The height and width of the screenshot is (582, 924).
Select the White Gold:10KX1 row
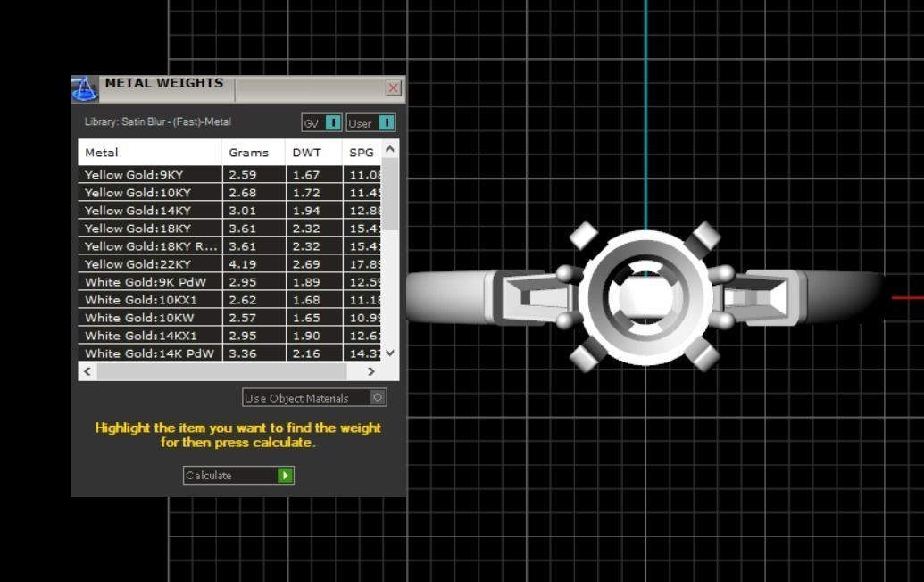tap(230, 300)
